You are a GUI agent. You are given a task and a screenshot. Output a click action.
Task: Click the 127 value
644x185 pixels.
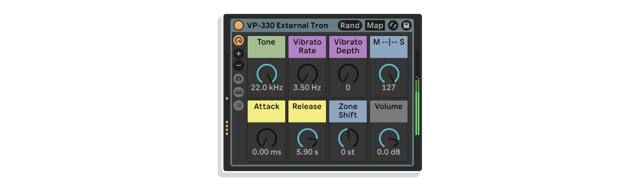point(389,88)
